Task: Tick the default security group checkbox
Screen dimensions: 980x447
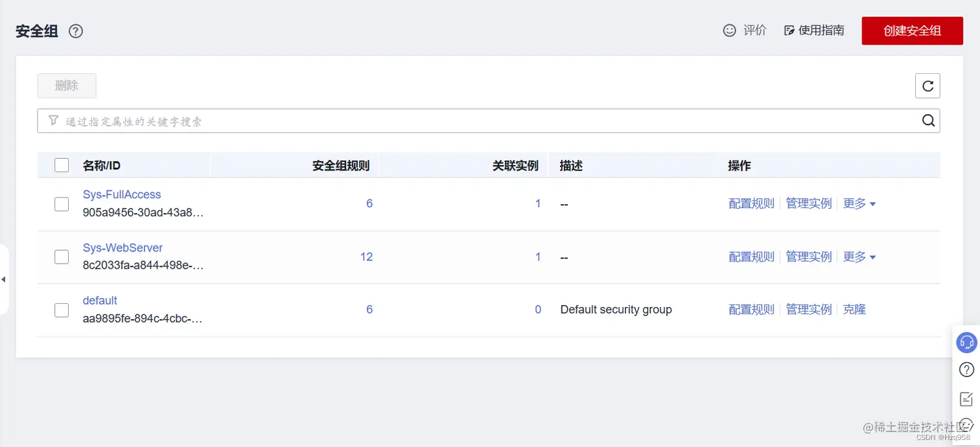Action: [x=62, y=310]
